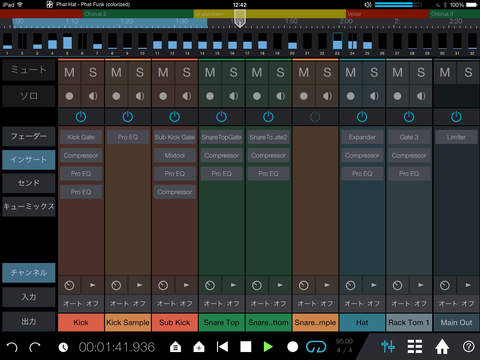The height and width of the screenshot is (360, 480).
Task: Toggle inserts power on Kick Sample channel
Action: coord(128,117)
